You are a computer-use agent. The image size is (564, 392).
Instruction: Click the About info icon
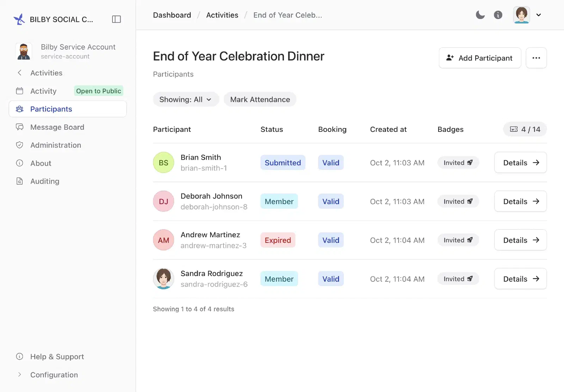click(20, 163)
